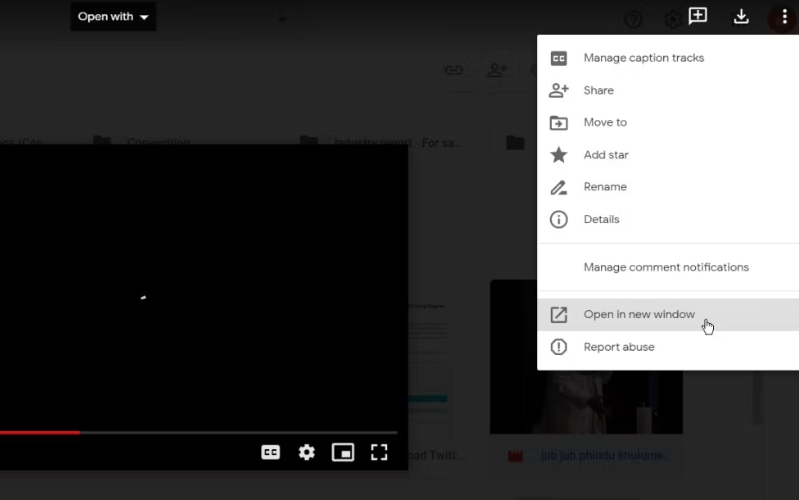Click the video progress bar
Image resolution: width=799 pixels, height=500 pixels.
pyautogui.click(x=199, y=433)
